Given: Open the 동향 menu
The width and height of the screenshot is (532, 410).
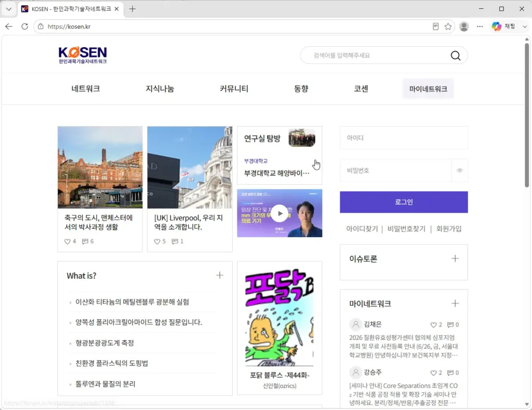Looking at the screenshot, I should point(301,89).
